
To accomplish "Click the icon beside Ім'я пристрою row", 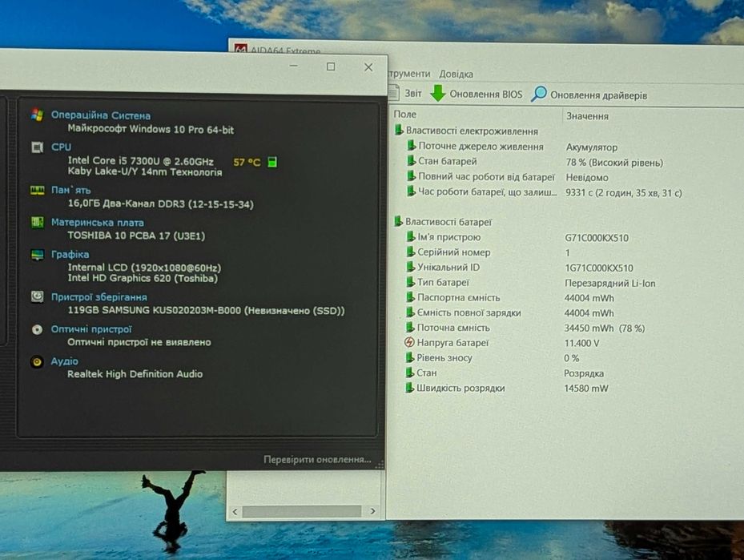I will pyautogui.click(x=411, y=236).
